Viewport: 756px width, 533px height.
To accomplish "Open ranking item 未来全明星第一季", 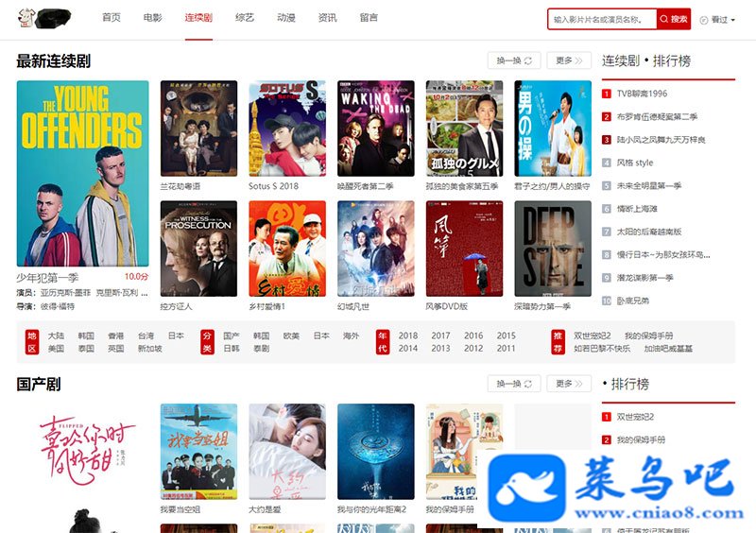I will coord(649,186).
